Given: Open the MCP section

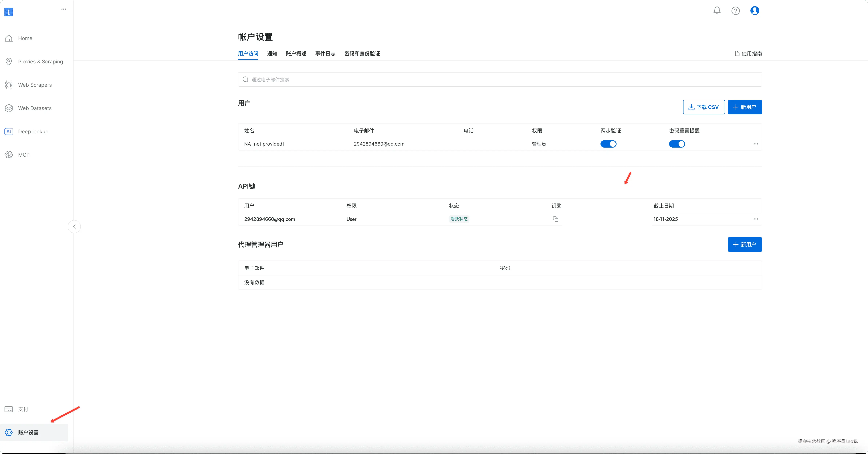Looking at the screenshot, I should [24, 154].
